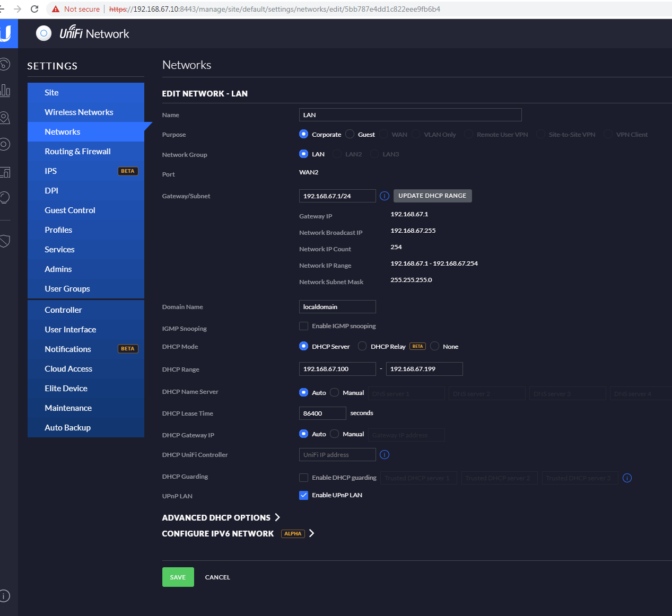
Task: Reload the page with browser refresh icon
Action: point(34,9)
